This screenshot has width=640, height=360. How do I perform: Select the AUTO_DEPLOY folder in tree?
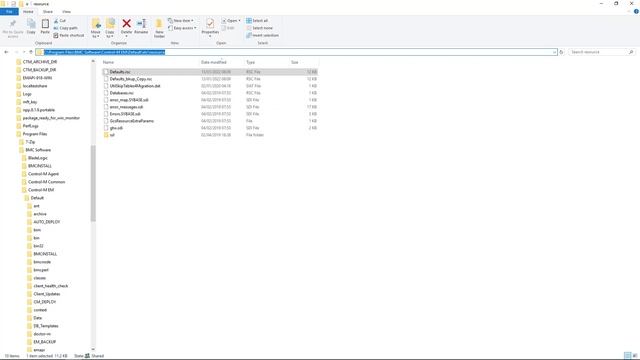[x=47, y=222]
